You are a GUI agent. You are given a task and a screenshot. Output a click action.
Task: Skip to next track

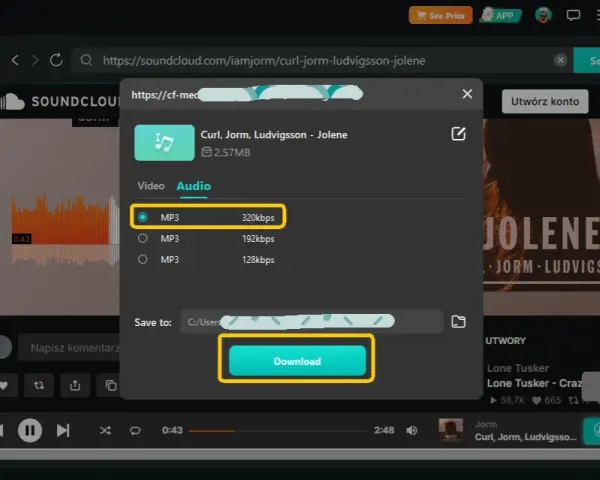pyautogui.click(x=63, y=430)
